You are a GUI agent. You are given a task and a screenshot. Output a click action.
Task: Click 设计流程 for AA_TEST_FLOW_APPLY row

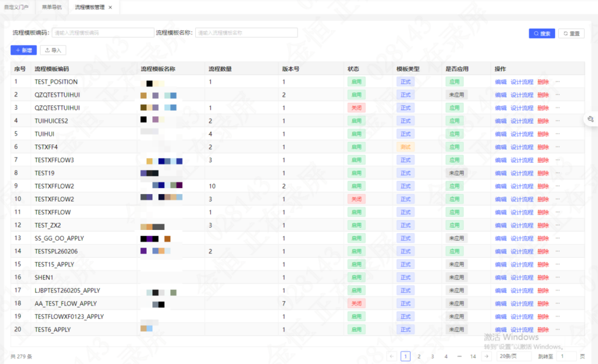click(x=522, y=304)
